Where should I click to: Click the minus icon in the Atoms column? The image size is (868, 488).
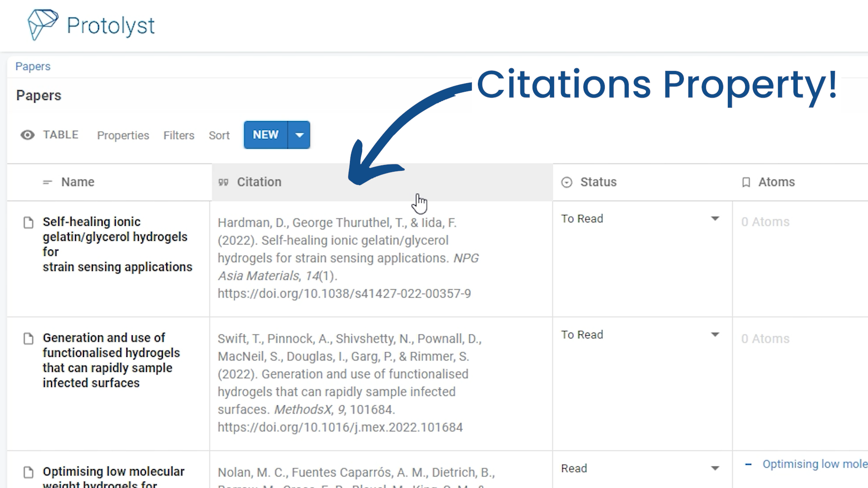point(748,464)
